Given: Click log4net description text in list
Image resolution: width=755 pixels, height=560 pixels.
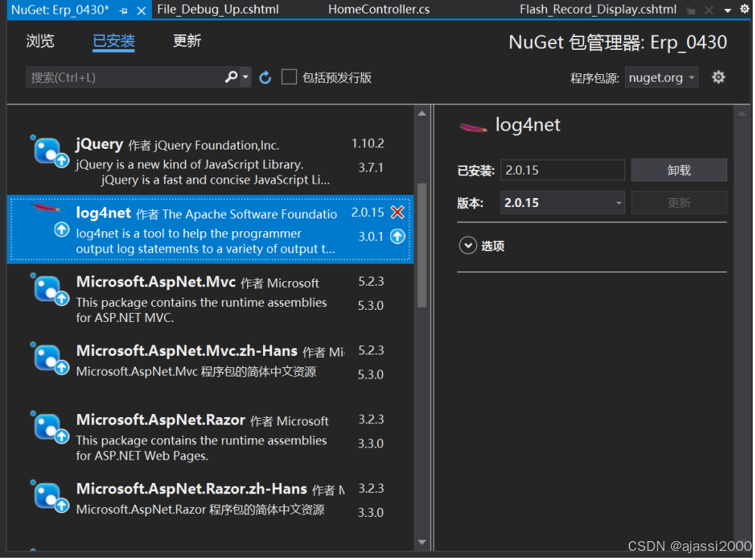Looking at the screenshot, I should click(206, 241).
